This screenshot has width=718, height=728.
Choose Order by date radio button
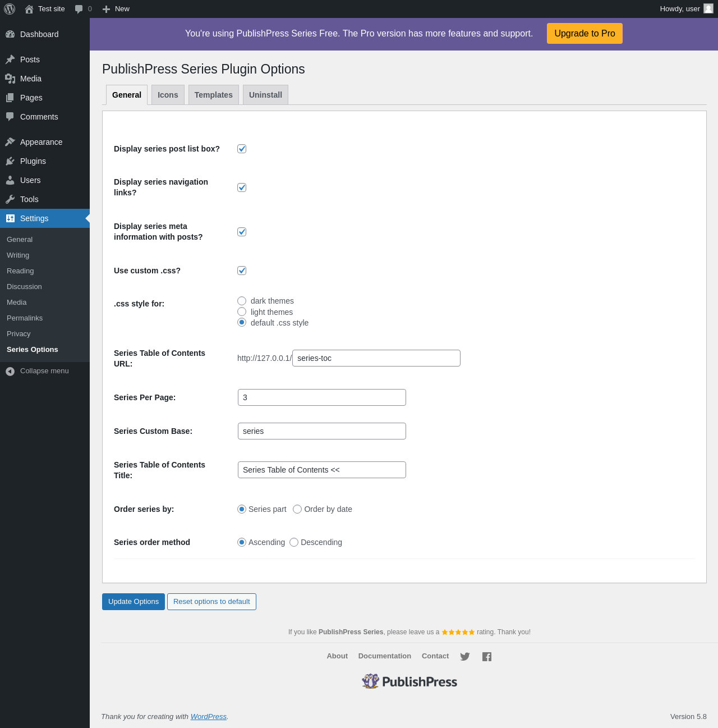[x=297, y=509]
